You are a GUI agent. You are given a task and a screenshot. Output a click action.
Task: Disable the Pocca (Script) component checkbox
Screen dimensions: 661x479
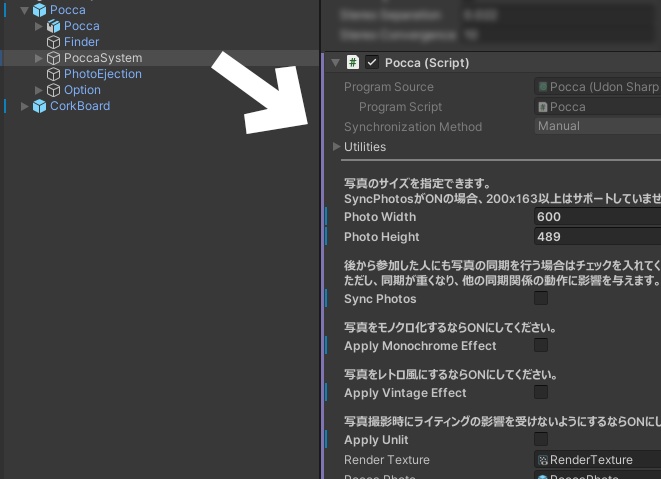pos(371,62)
